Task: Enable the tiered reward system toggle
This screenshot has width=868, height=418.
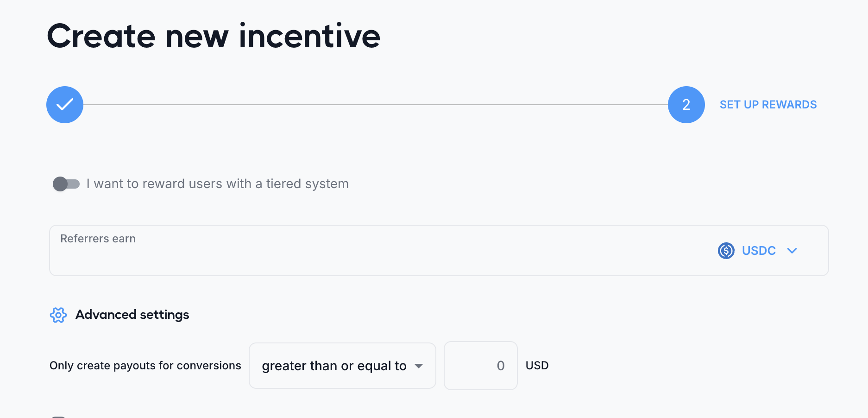Action: [x=66, y=184]
